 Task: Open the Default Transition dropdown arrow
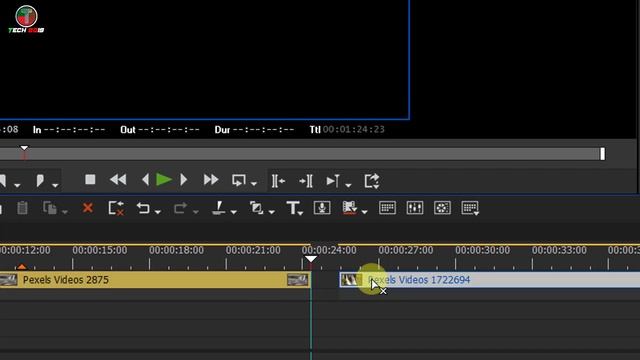(272, 212)
